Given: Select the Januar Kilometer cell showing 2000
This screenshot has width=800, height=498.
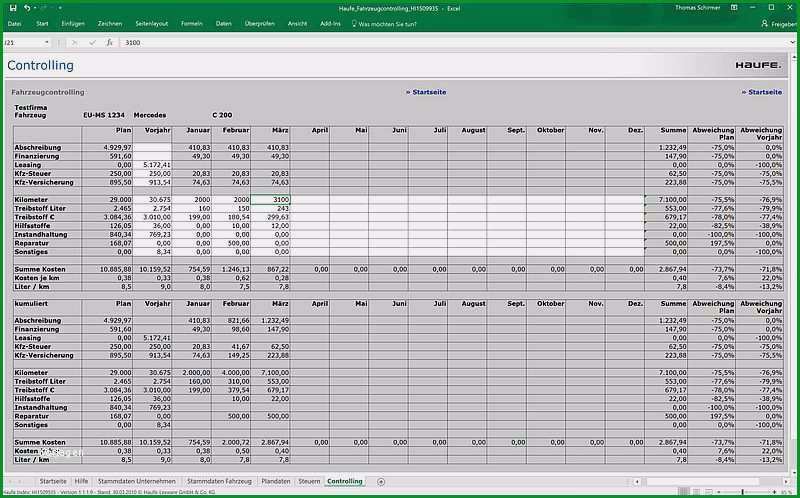Looking at the screenshot, I should (x=191, y=200).
